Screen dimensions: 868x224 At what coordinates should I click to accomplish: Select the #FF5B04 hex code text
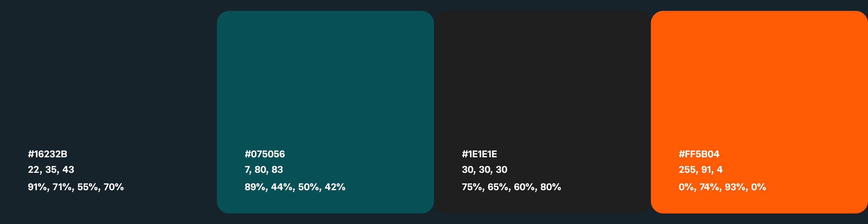click(699, 154)
